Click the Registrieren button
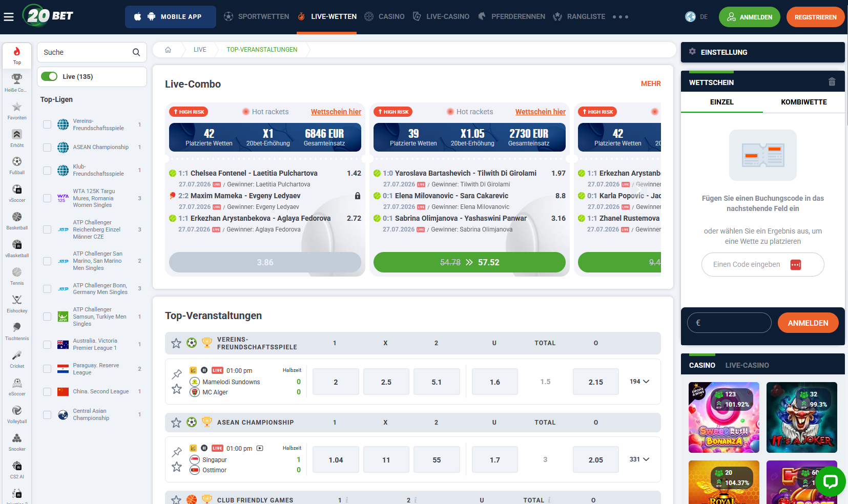Viewport: 848px width, 504px height. 816,17
